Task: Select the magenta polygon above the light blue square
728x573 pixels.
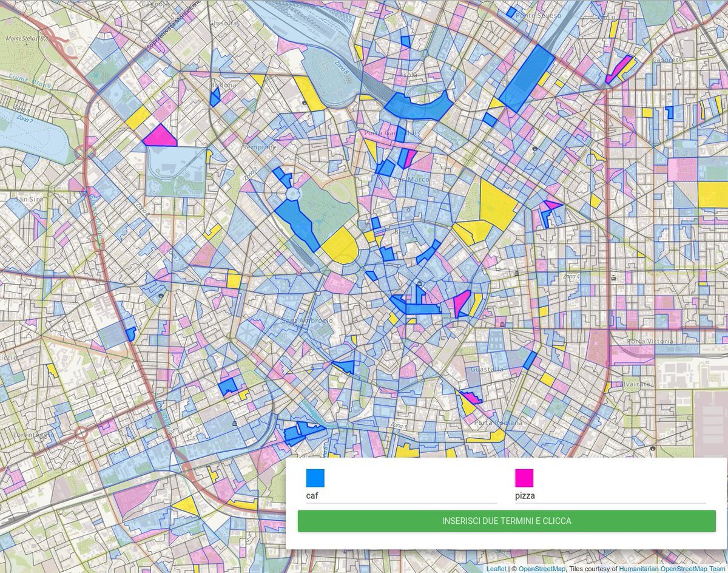Action: coord(160,136)
